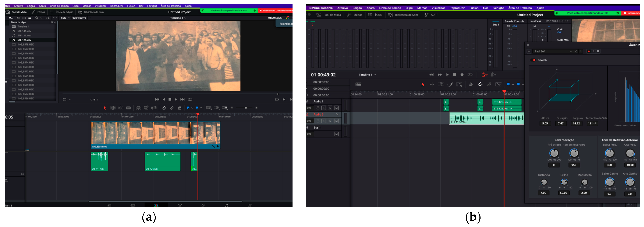Expand the Timeline 1 dropdown in Fairlight
644x227 pixels.
coord(367,75)
